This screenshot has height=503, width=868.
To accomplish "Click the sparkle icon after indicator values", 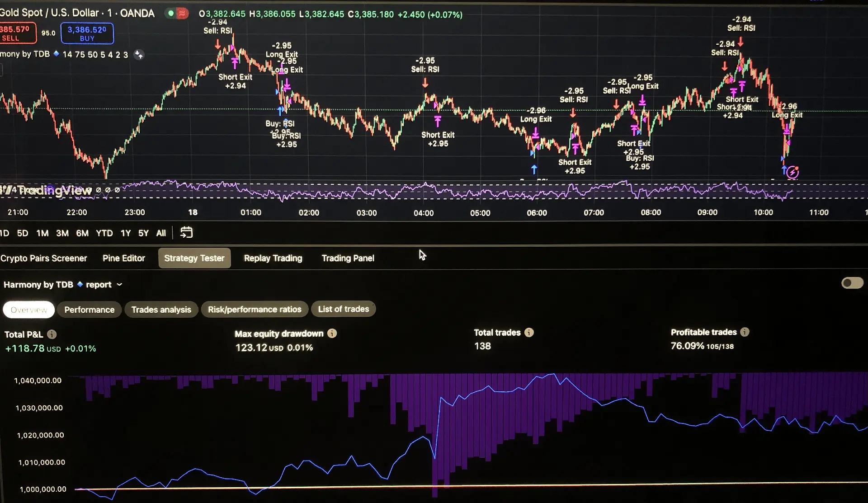I will [139, 55].
